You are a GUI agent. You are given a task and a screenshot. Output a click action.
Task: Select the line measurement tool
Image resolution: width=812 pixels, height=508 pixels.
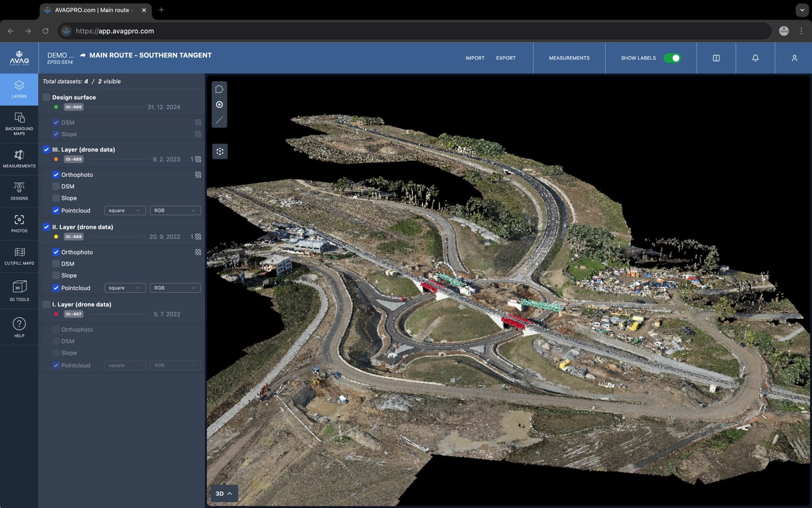point(219,120)
